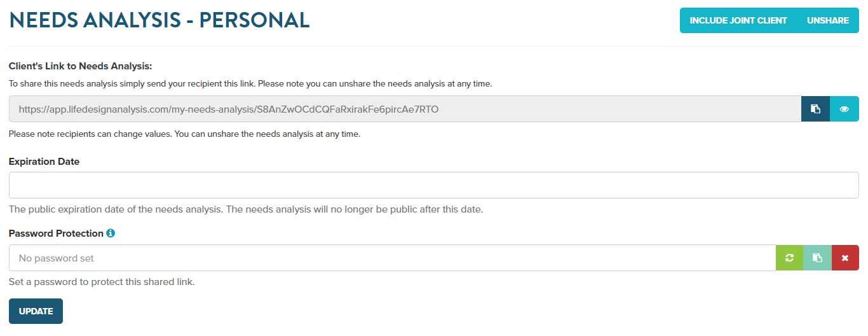This screenshot has width=868, height=336.
Task: Click 'recipients can change values' note
Action: (x=184, y=134)
